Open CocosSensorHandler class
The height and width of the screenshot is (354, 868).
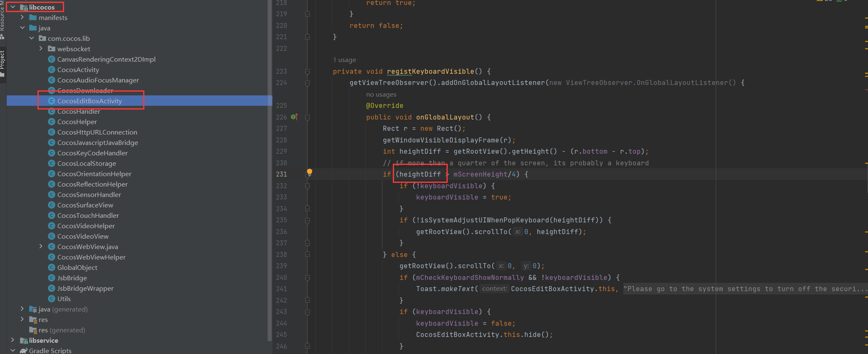tap(89, 194)
